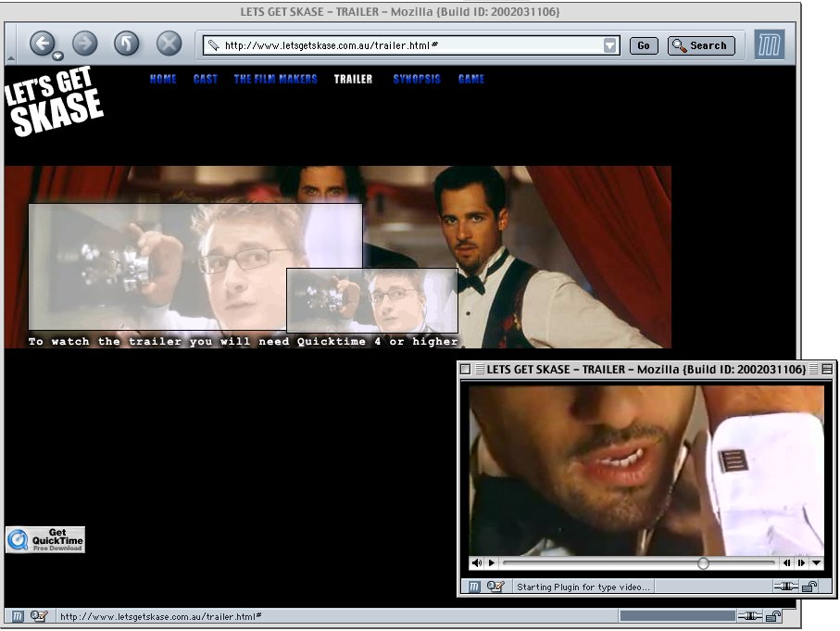Open Composer icon in trailer popup status bar
The height and width of the screenshot is (631, 840).
pyautogui.click(x=495, y=587)
